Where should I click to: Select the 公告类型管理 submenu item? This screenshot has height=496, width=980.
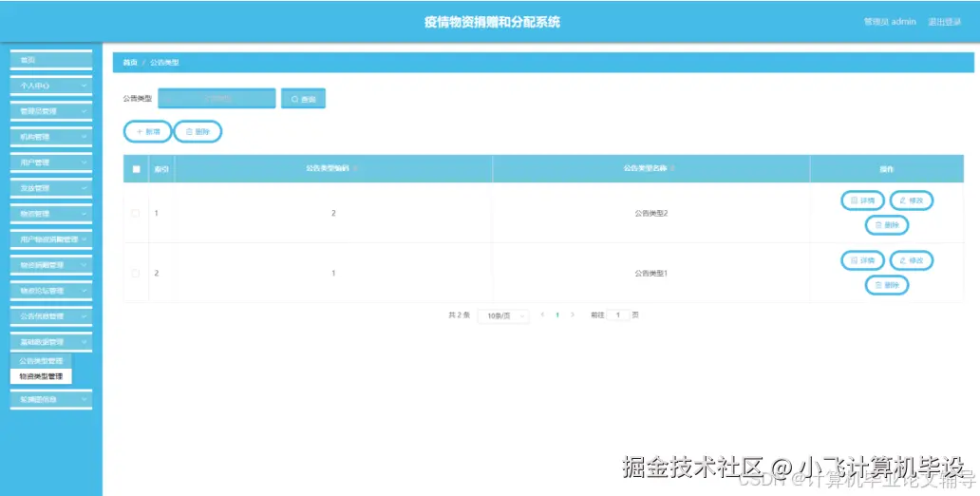tap(41, 361)
